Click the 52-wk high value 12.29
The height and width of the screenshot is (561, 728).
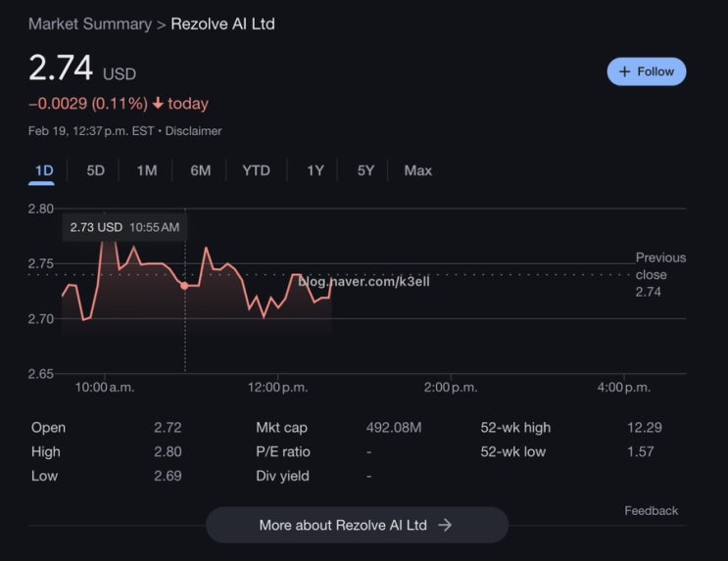pos(645,428)
